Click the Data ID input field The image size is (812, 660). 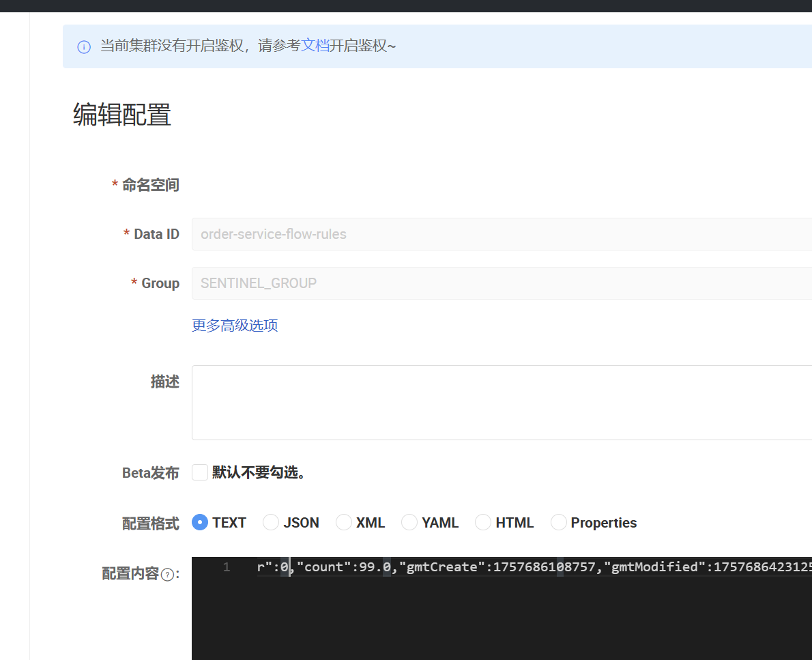(502, 234)
